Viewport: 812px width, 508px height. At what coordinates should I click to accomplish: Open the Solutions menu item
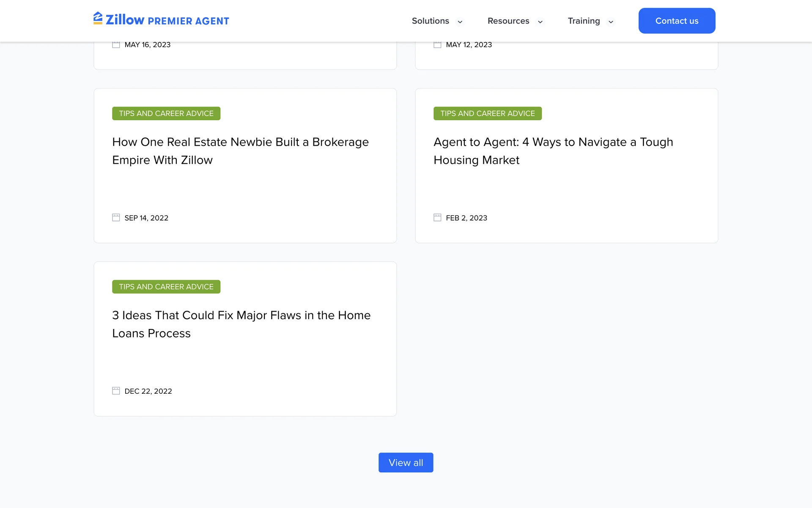pyautogui.click(x=430, y=21)
